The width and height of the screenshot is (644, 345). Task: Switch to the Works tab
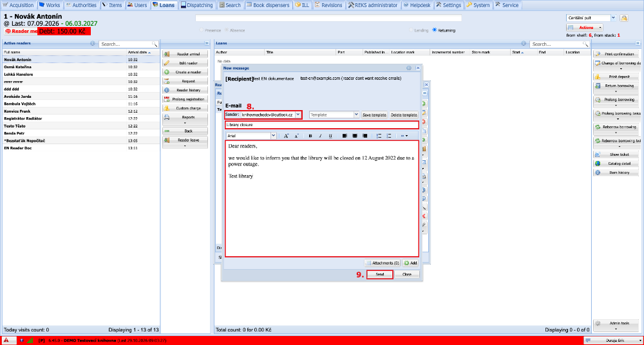50,5
